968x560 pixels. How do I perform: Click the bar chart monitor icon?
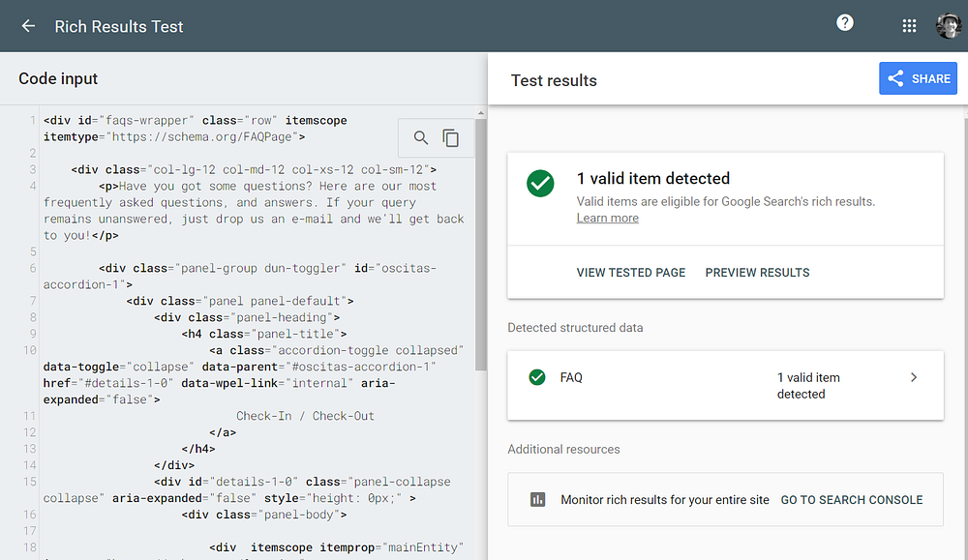pos(537,500)
